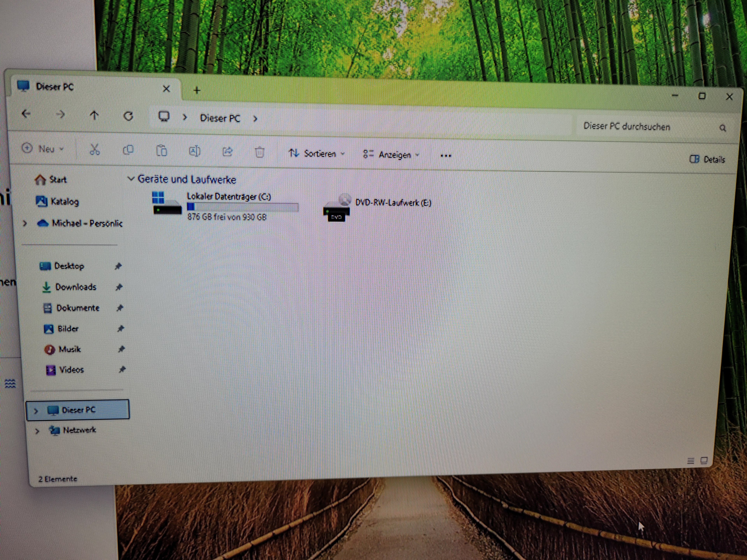Collapse the Geräte und Laufwerke group
747x560 pixels.
(x=131, y=178)
